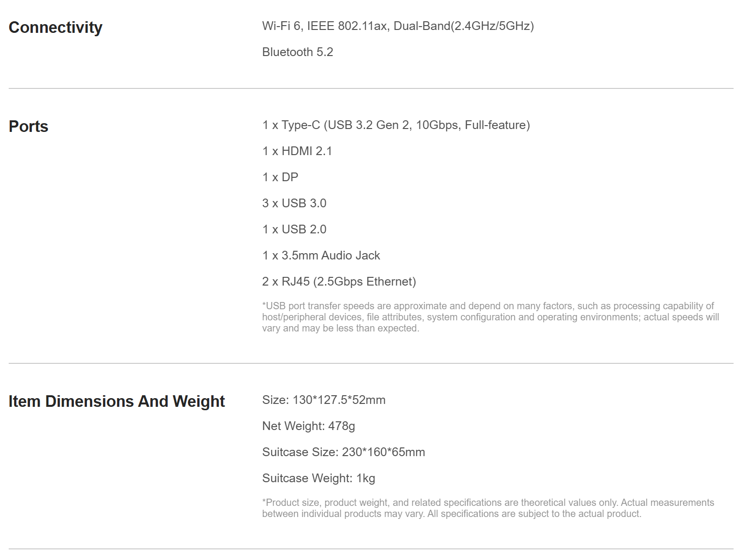Click the 1 x DP port entry
Viewport: 750px width, 560px height.
280,177
